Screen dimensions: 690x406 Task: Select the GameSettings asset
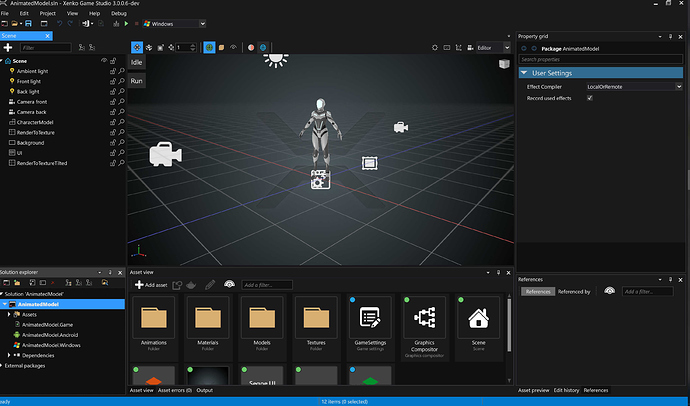370,318
